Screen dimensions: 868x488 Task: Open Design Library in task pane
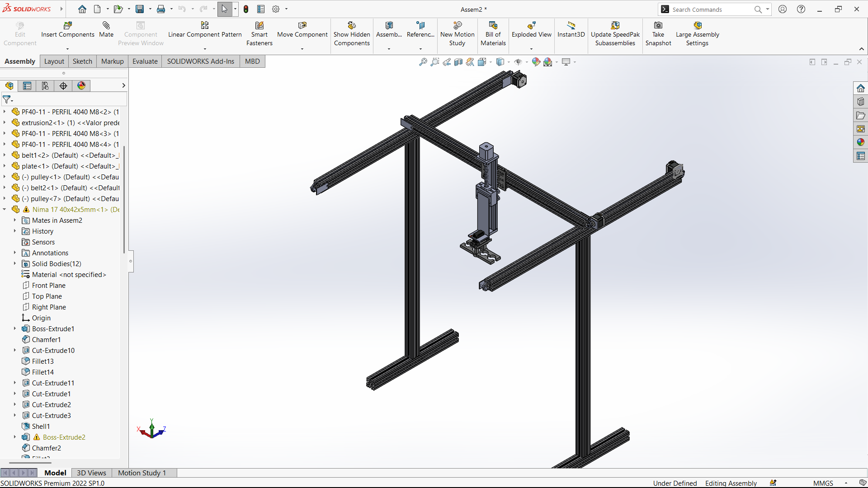coord(861,102)
